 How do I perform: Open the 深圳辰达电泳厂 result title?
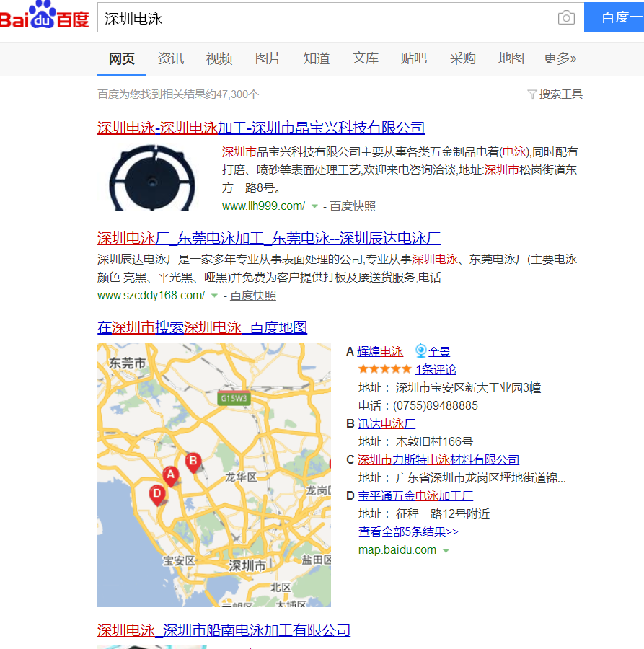pyautogui.click(x=269, y=239)
